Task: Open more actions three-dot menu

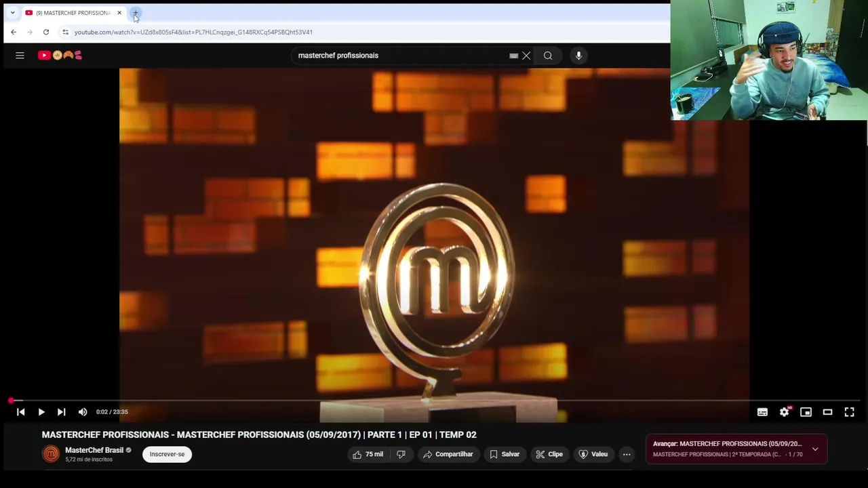Action: 627,454
